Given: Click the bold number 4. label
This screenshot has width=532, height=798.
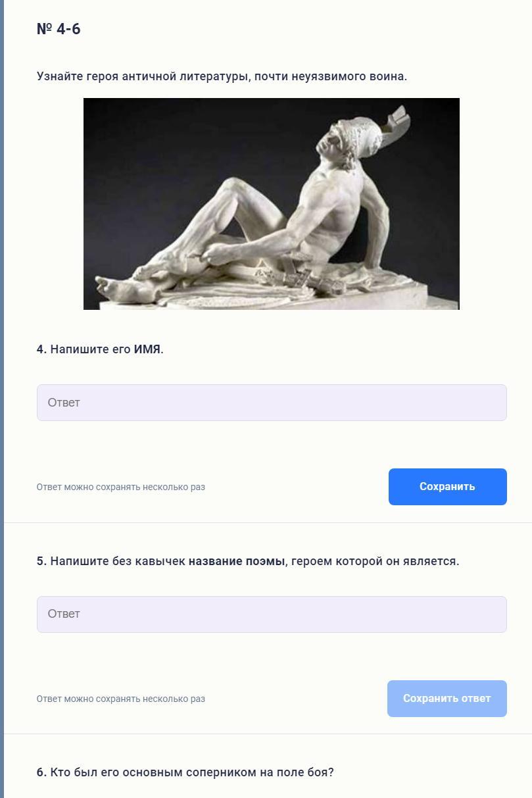Looking at the screenshot, I should [42, 349].
